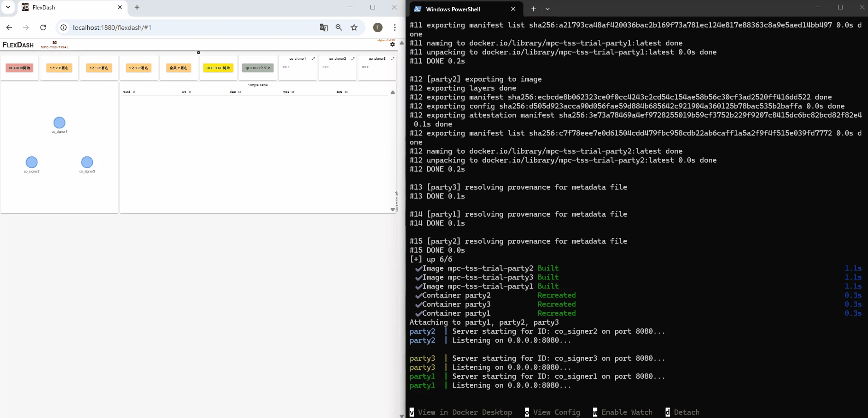Click the 全員で署名 button
The height and width of the screenshot is (418, 868).
coord(179,68)
